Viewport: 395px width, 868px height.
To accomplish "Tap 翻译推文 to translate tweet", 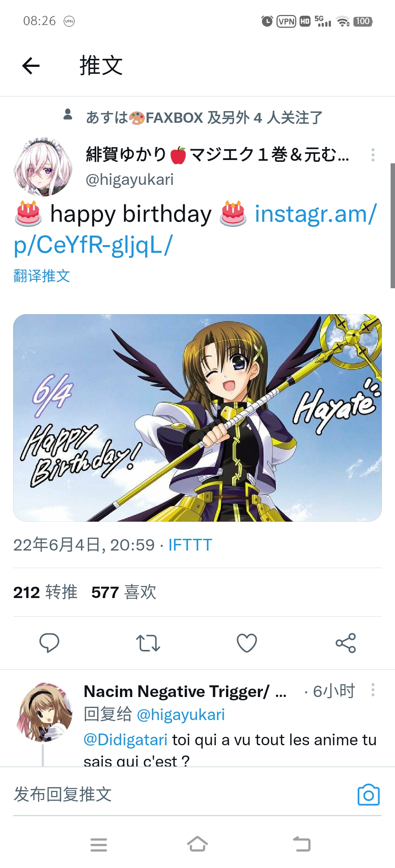I will click(x=42, y=276).
